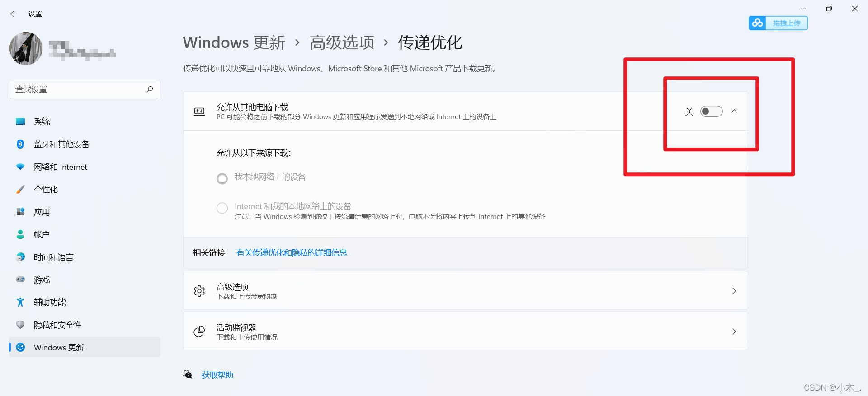
Task: Open the 应用 settings category
Action: pos(85,212)
